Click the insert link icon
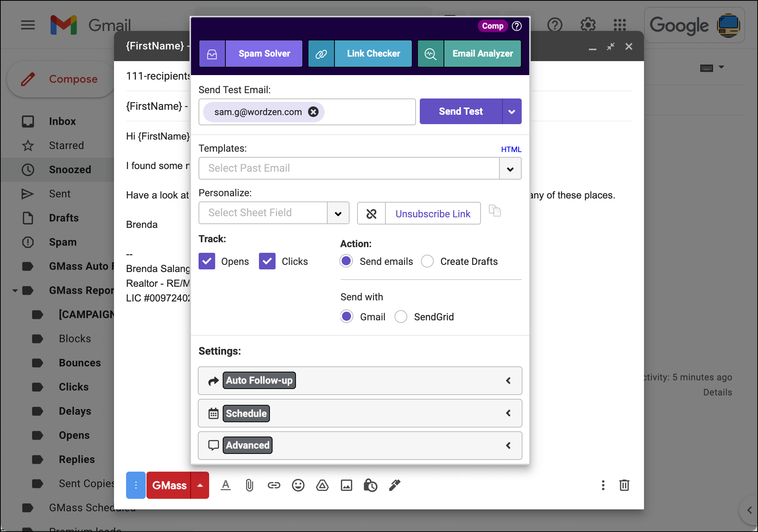This screenshot has width=758, height=532. [274, 485]
